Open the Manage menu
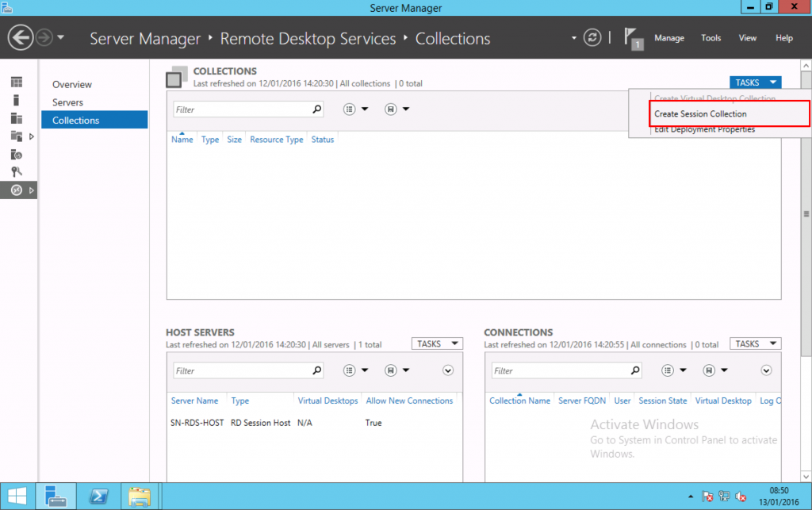This screenshot has width=812, height=510. tap(668, 38)
